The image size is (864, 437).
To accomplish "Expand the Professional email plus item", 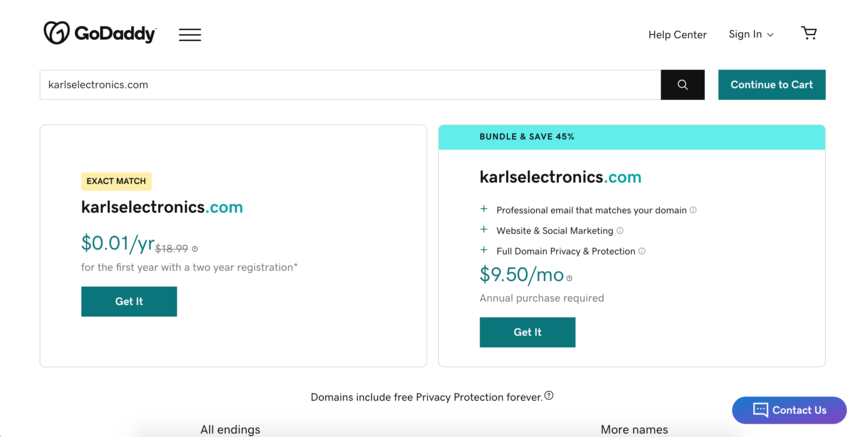I will [x=484, y=210].
